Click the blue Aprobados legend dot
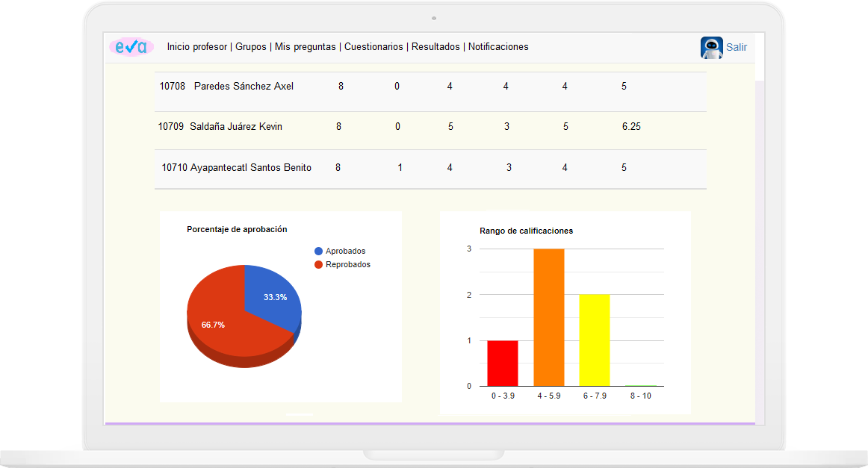This screenshot has width=868, height=468. 319,252
